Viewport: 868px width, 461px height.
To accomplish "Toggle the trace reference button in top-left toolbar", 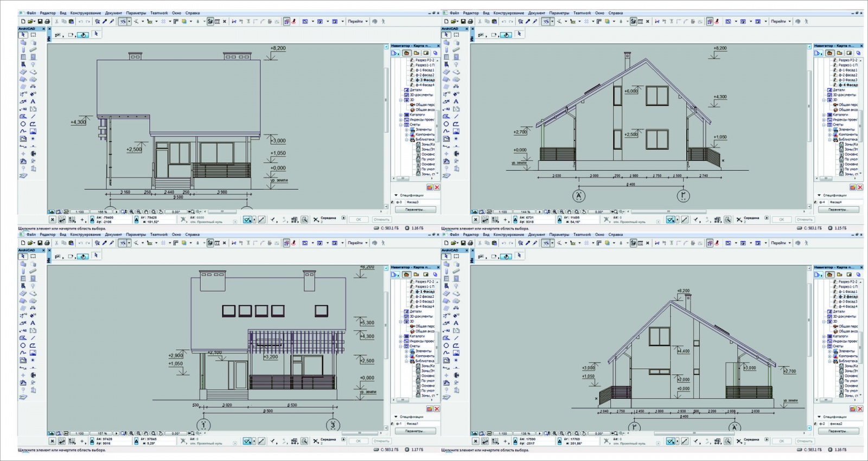I will 286,22.
